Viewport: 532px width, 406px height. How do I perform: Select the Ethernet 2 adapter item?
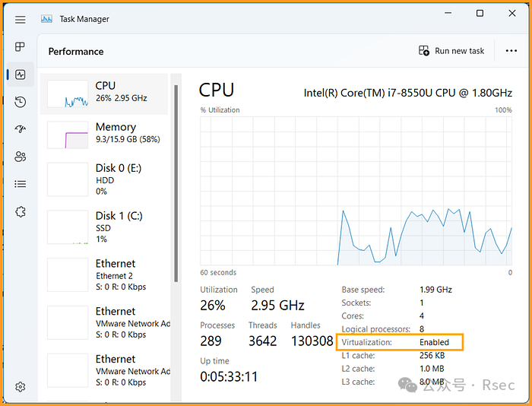tap(103, 274)
